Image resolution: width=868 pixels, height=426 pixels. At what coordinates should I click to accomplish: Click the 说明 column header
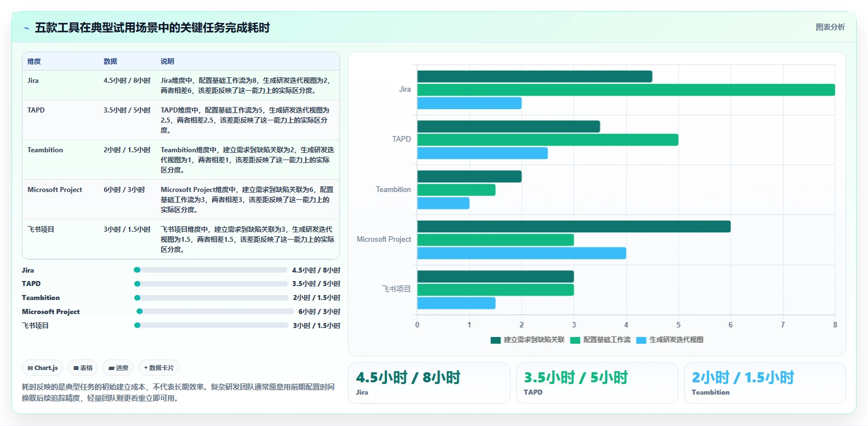click(x=167, y=62)
